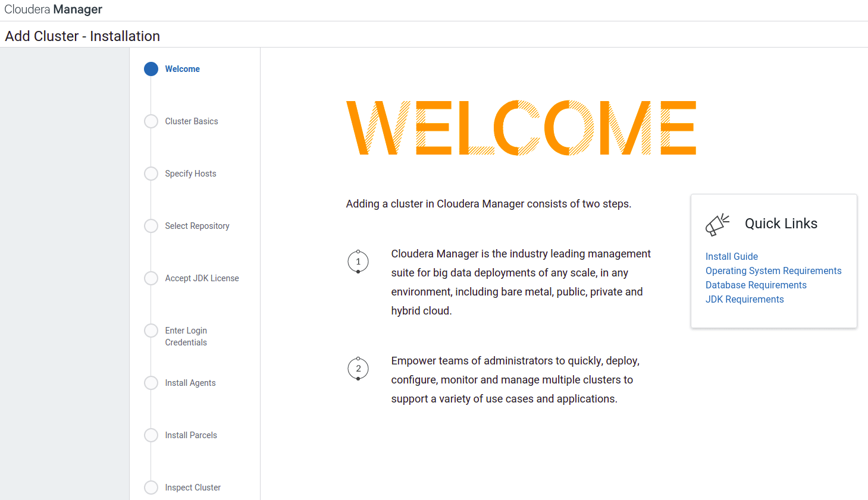Click the Install Agents step circle

coord(151,383)
